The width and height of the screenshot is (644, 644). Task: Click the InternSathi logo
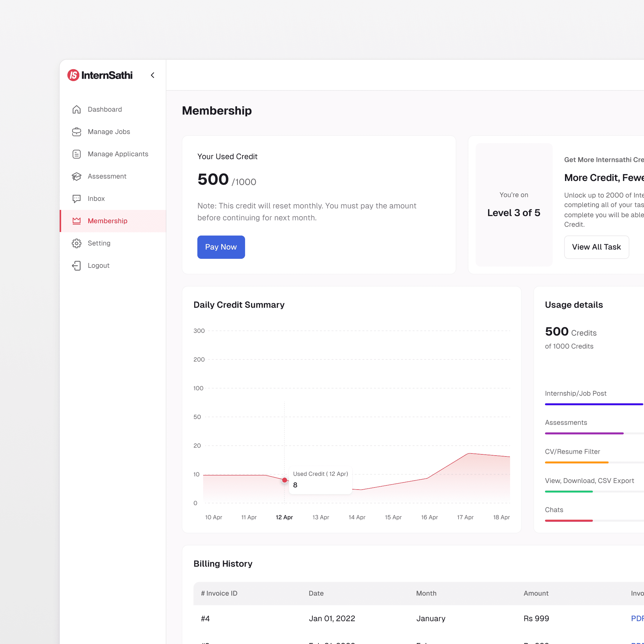100,75
